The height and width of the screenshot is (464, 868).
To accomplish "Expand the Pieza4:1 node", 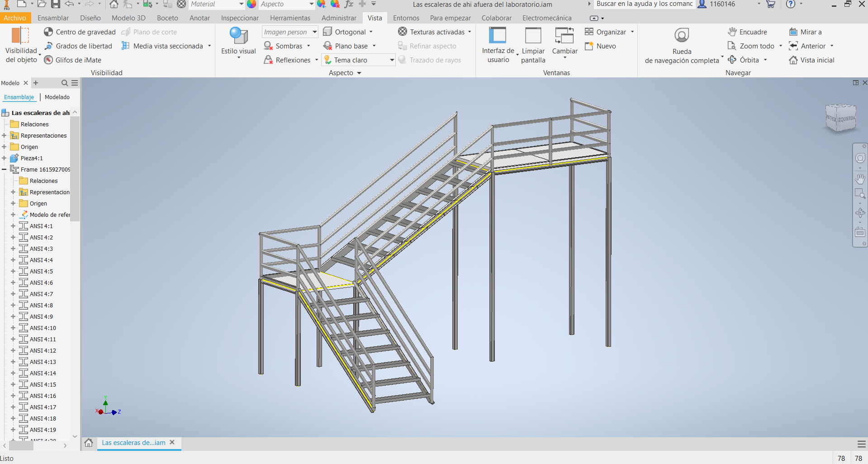I will pyautogui.click(x=4, y=158).
